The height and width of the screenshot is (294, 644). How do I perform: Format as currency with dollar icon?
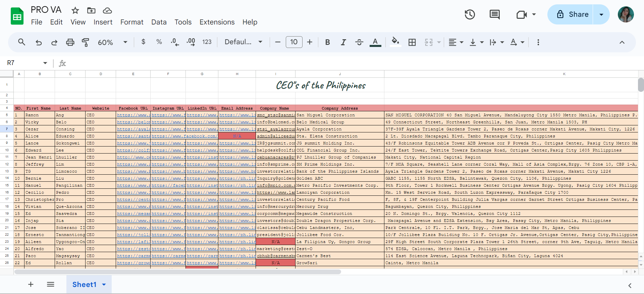tap(143, 42)
